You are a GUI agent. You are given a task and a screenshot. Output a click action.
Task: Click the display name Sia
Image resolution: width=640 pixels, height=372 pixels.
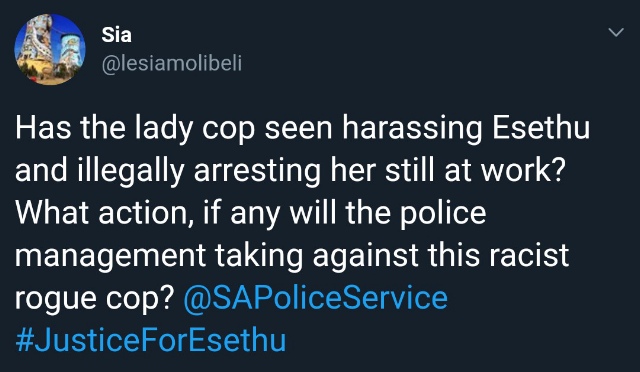116,35
